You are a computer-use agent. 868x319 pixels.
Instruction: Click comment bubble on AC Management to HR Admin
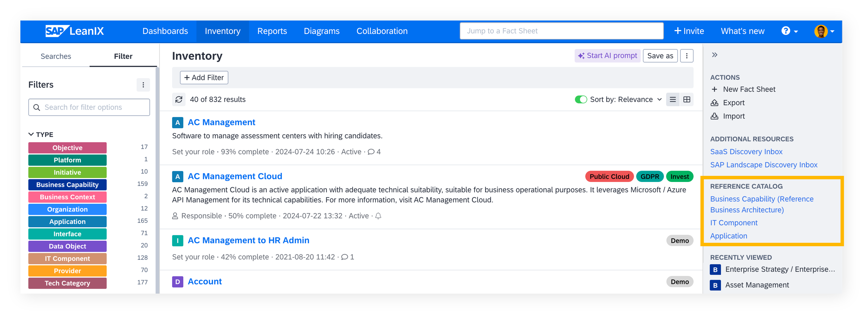(x=344, y=257)
